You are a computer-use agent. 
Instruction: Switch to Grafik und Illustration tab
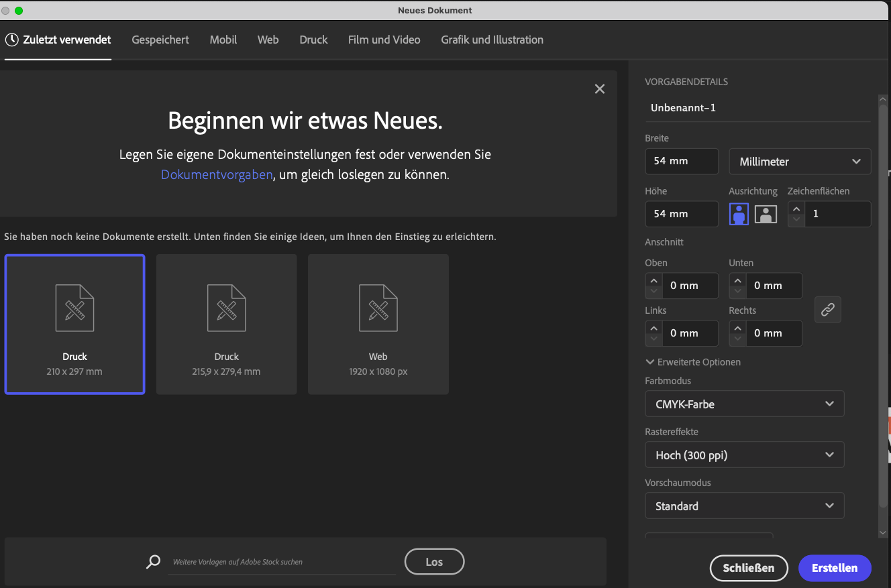pos(492,40)
